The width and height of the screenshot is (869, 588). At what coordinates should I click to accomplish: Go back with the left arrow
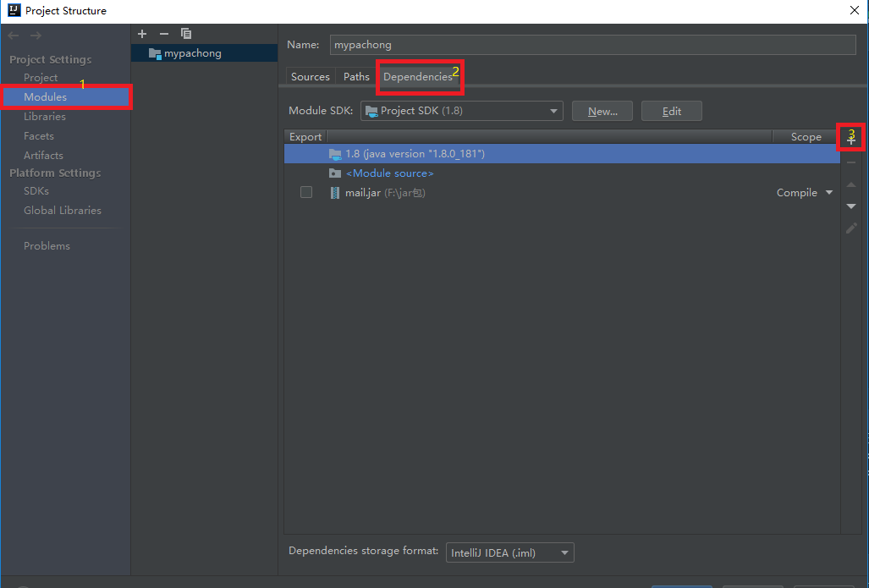point(14,36)
